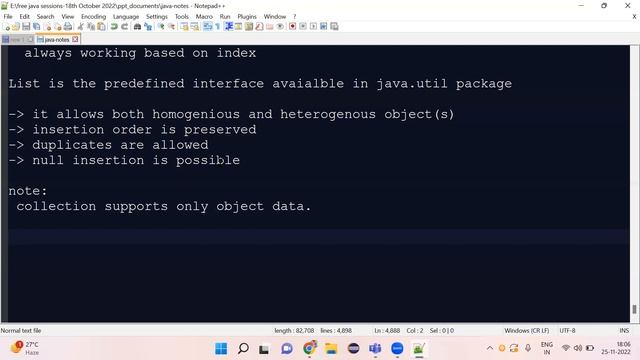Play back the recorded macro
Viewport: 640px width, 360px height.
(313, 27)
